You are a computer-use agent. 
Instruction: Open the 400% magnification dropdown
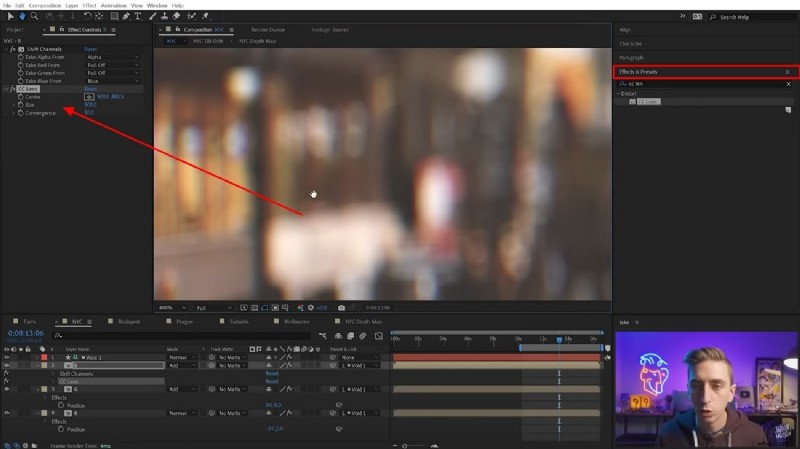[x=172, y=308]
